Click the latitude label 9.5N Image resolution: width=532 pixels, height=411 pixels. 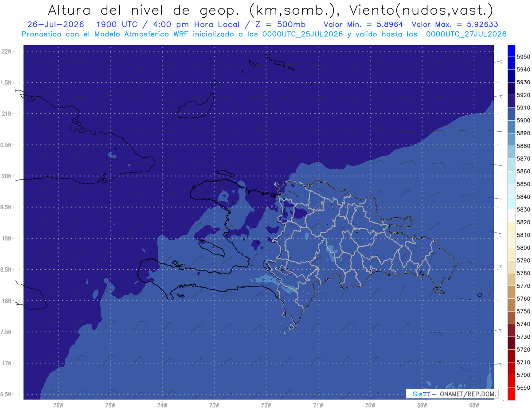click(x=7, y=207)
